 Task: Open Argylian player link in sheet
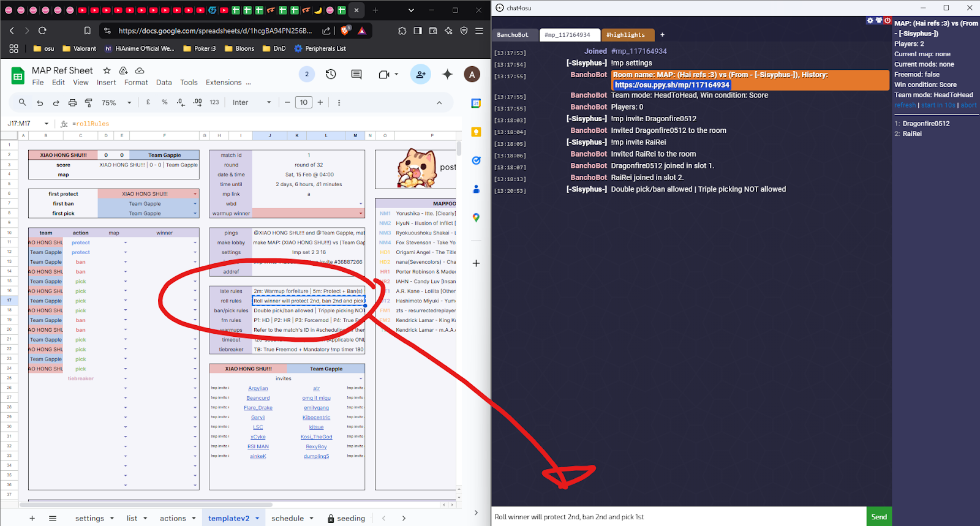click(x=258, y=388)
